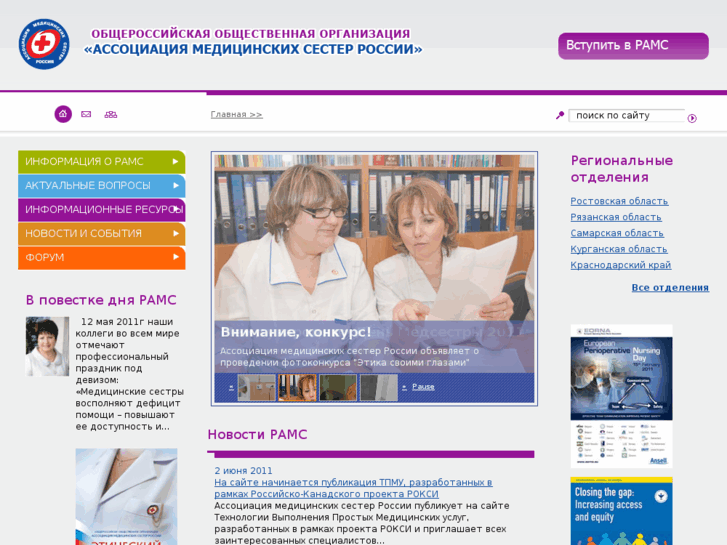Viewport: 727px width, 545px height.
Task: Open 'Ростовская область' regional link
Action: pos(619,201)
